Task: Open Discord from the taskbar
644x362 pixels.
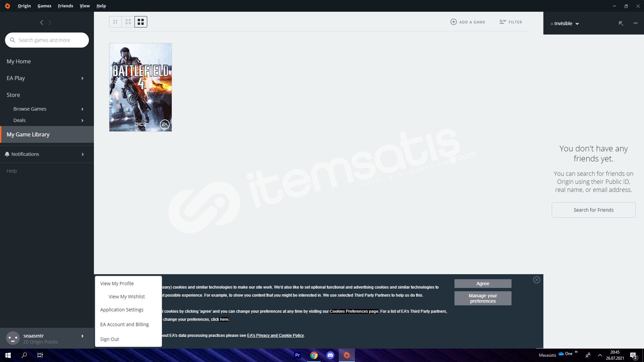Action: point(330,355)
